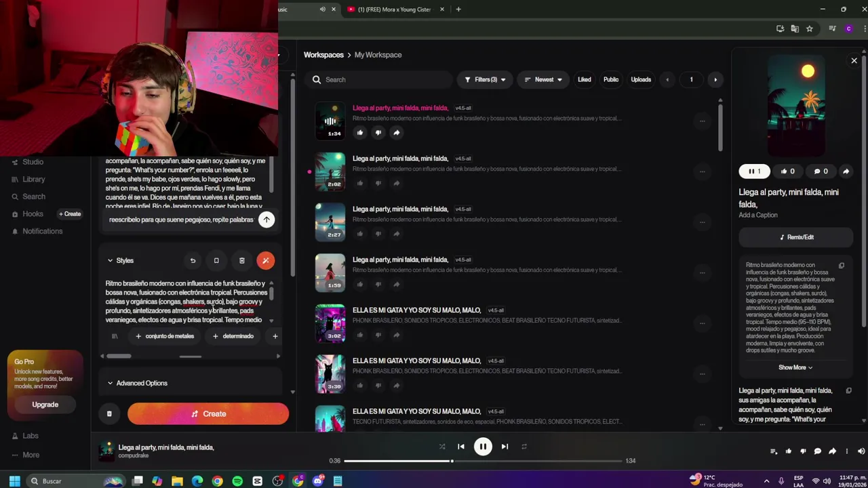
Task: Toggle the Liked filter
Action: [x=585, y=79]
